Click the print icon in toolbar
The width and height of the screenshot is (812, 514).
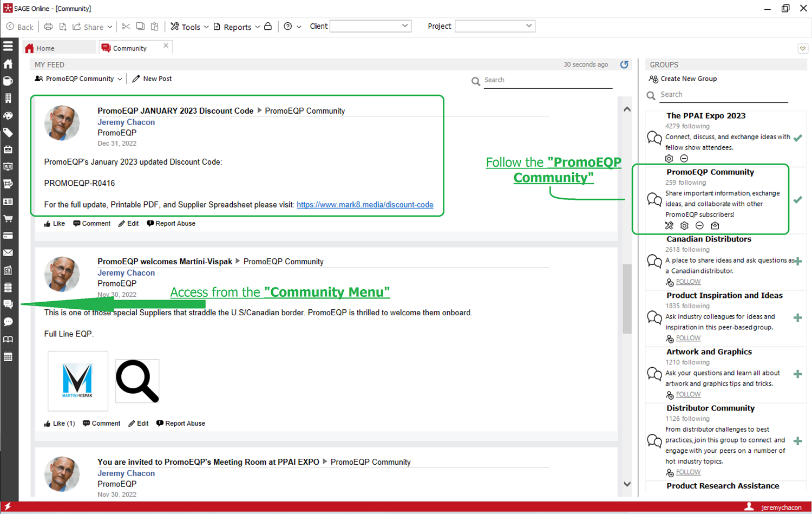(x=48, y=27)
